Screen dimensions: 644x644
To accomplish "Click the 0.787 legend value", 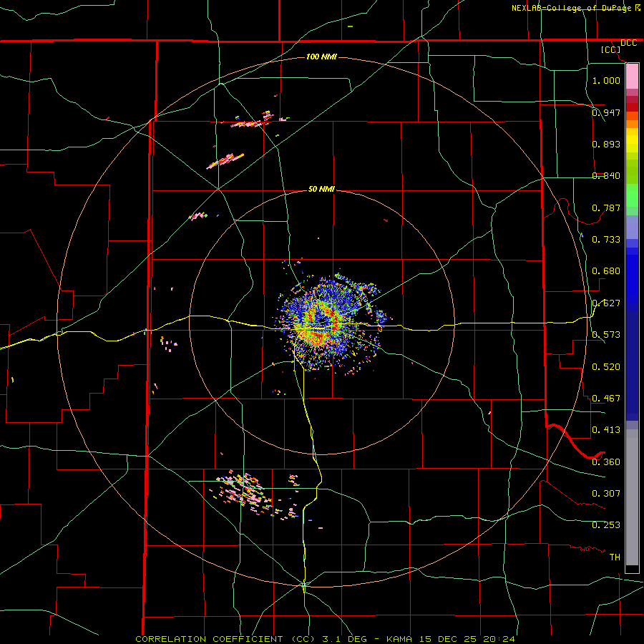I will coord(606,208).
